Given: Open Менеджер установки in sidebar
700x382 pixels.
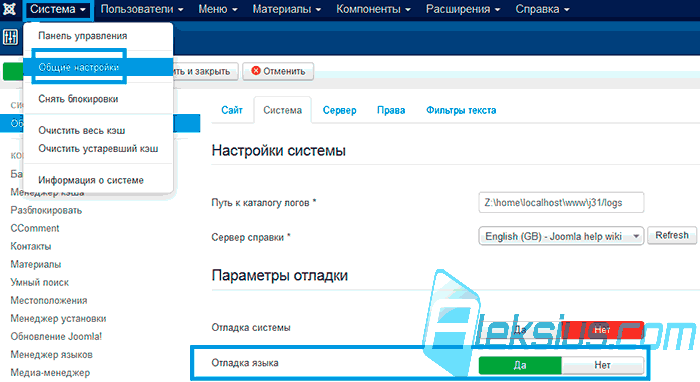Looking at the screenshot, I should 58,319.
